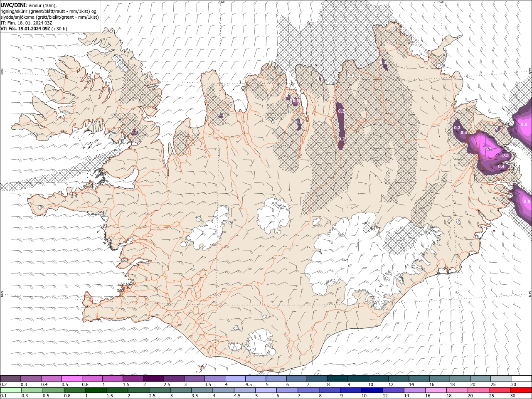
Task: Pick the lower legend swatch starting at 0.5
Action: (x=53, y=390)
